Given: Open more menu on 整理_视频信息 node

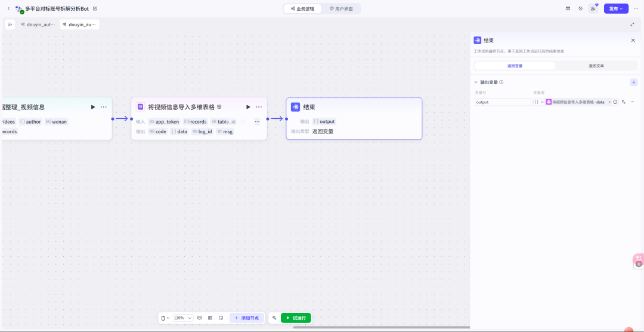Looking at the screenshot, I should [104, 107].
